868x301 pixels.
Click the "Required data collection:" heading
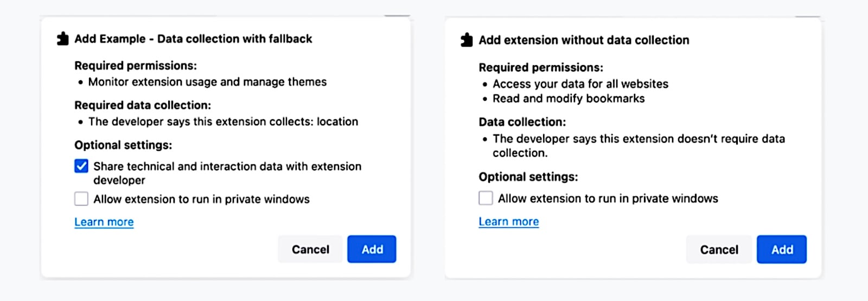(x=143, y=105)
